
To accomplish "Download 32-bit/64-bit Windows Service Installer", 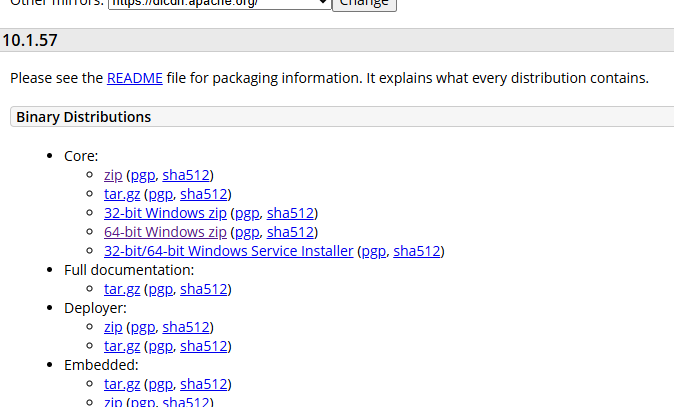I will tap(229, 251).
